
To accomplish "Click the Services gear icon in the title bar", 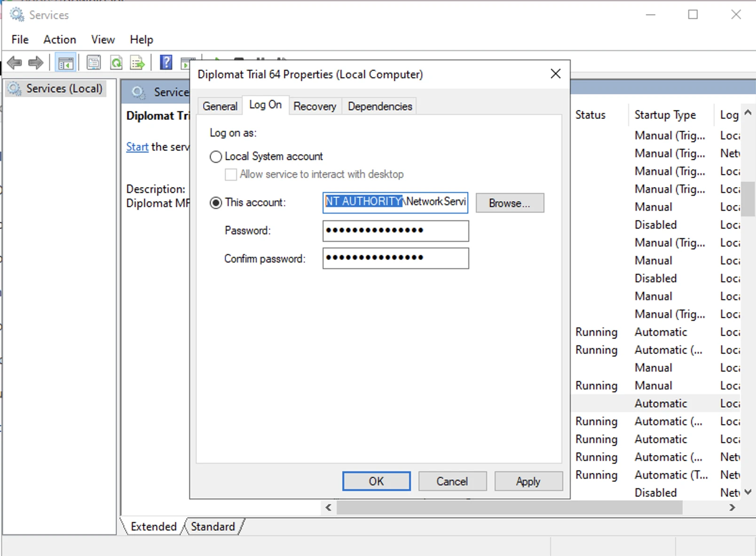I will 17,15.
